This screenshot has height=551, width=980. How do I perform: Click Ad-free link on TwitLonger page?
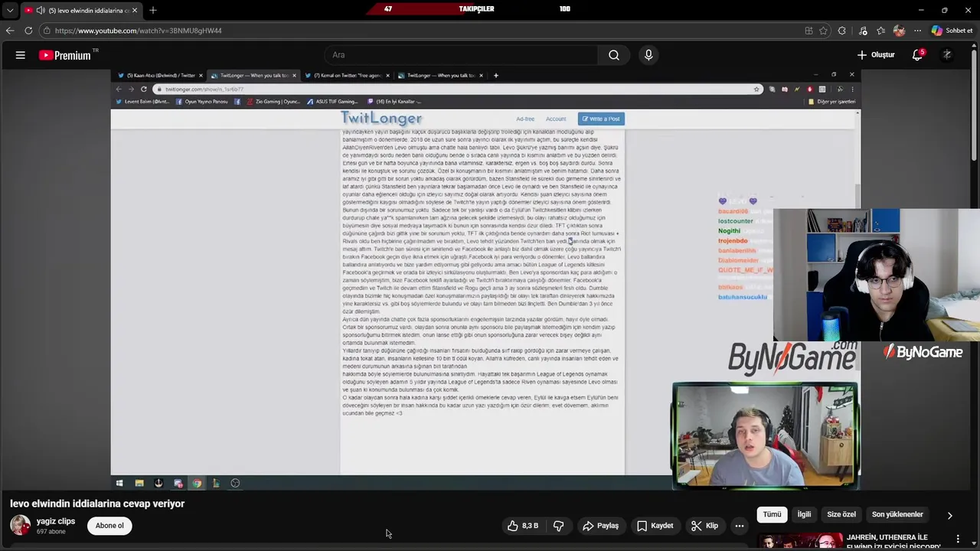(x=525, y=119)
